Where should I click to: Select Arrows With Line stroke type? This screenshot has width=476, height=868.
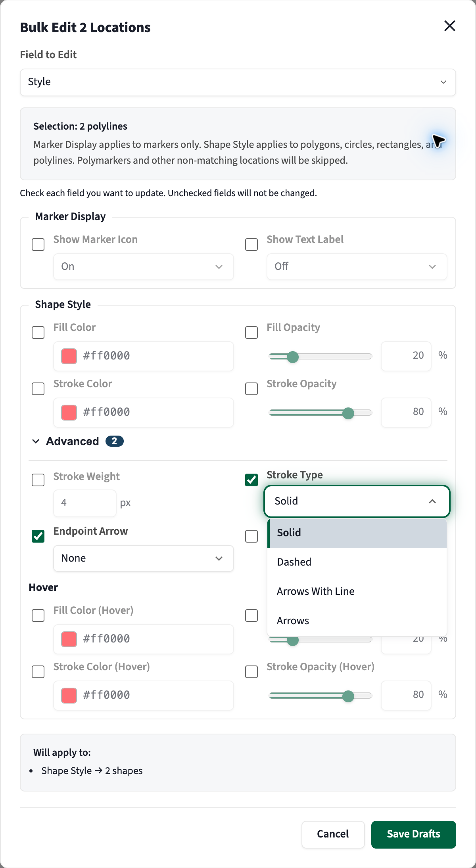pos(357,592)
